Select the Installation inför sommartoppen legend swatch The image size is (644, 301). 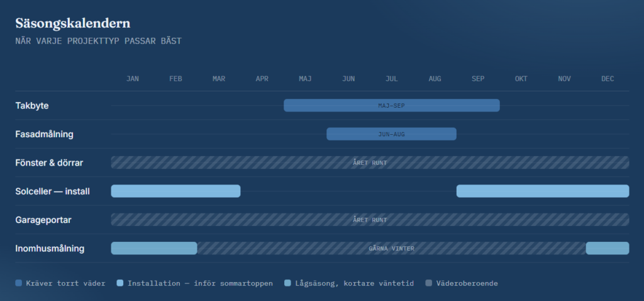click(120, 283)
